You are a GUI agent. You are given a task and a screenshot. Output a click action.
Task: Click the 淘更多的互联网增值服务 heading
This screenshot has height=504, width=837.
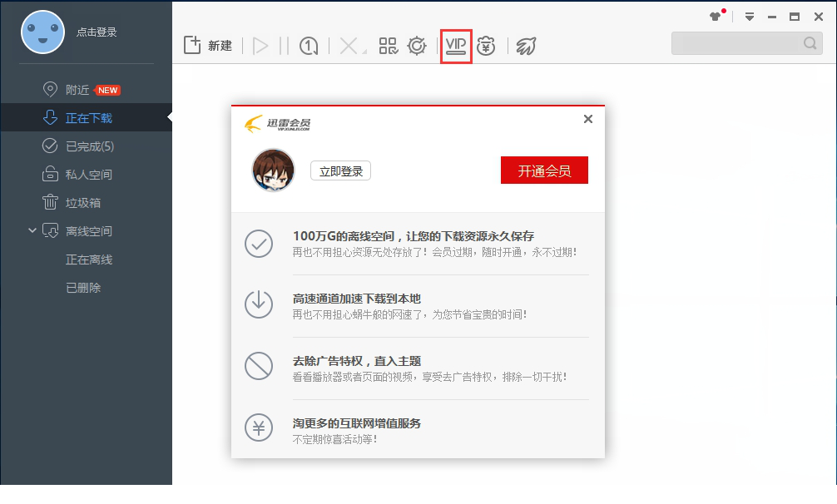357,423
